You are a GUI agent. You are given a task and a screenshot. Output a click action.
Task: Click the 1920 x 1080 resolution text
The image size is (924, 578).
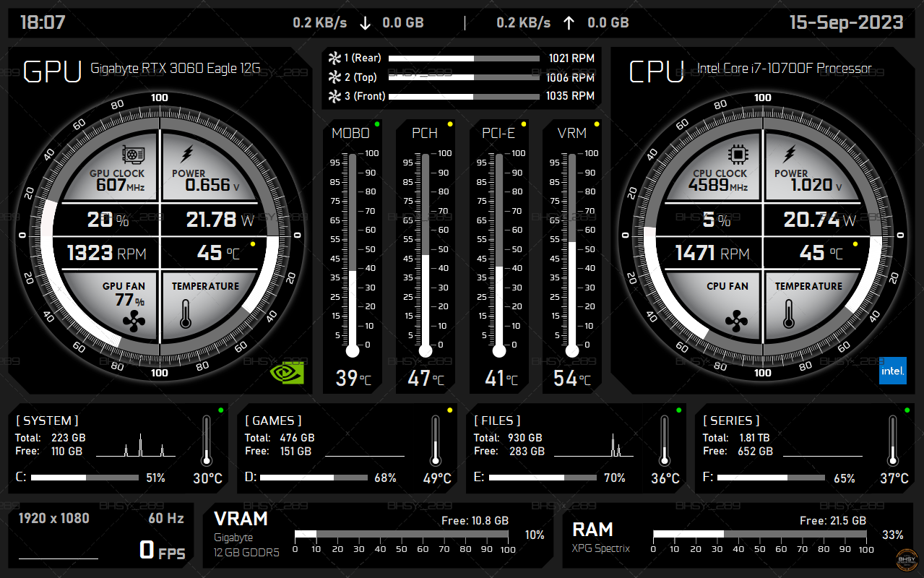[54, 518]
